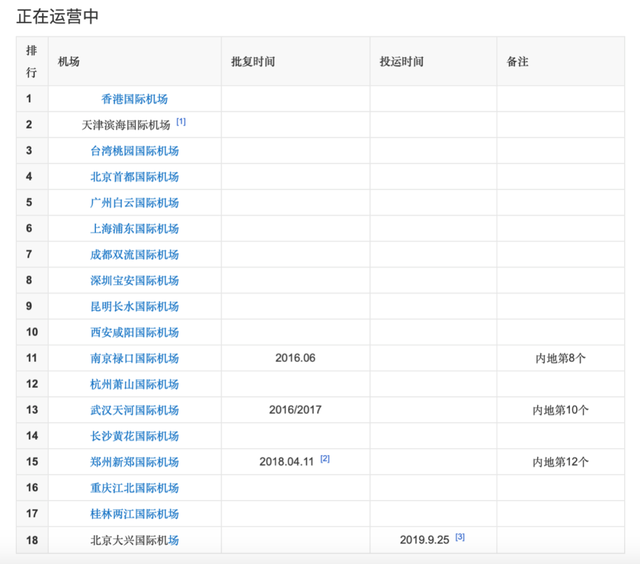This screenshot has width=640, height=564.
Task: Open the 西安咸阳国际机场 link
Action: pyautogui.click(x=134, y=332)
